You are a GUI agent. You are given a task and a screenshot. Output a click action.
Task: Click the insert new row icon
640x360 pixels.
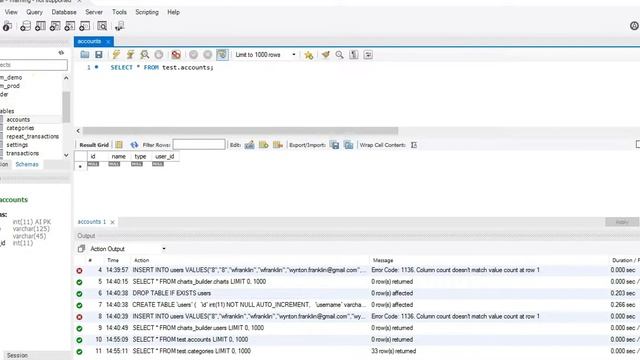tap(264, 144)
